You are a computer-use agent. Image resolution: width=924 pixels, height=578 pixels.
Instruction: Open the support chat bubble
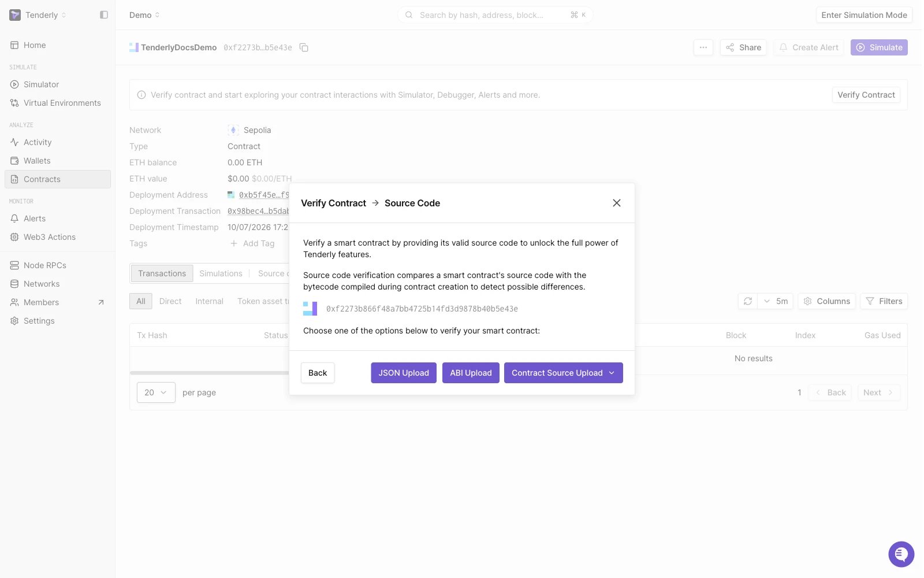coord(901,554)
